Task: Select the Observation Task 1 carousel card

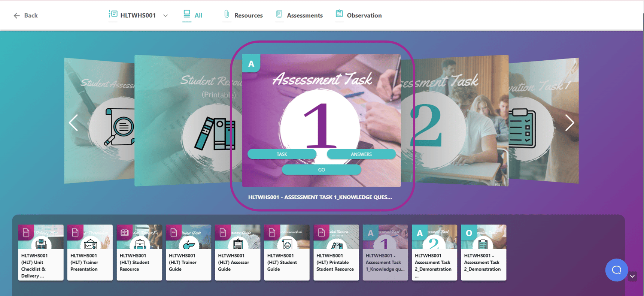Action: coord(544,121)
